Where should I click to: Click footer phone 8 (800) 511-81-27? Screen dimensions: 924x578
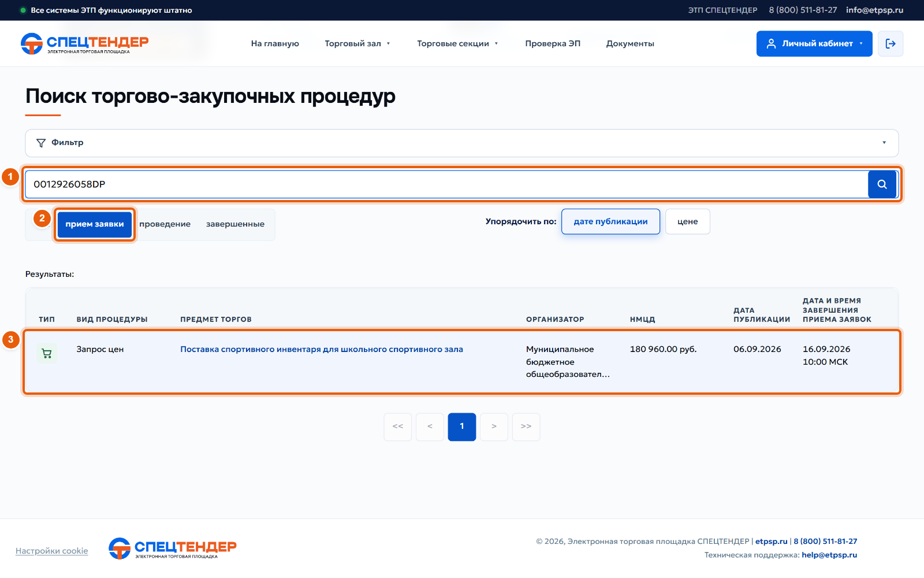click(x=825, y=542)
